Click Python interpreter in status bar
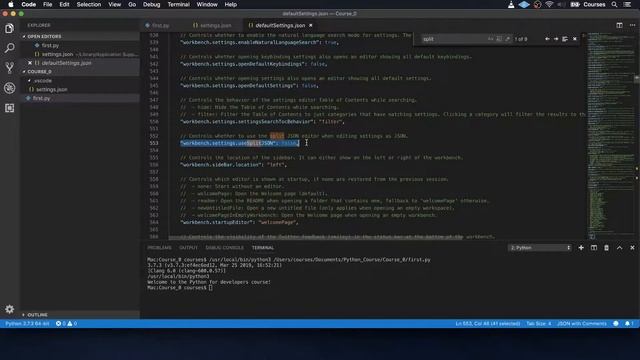The image size is (640, 360). tap(27, 324)
